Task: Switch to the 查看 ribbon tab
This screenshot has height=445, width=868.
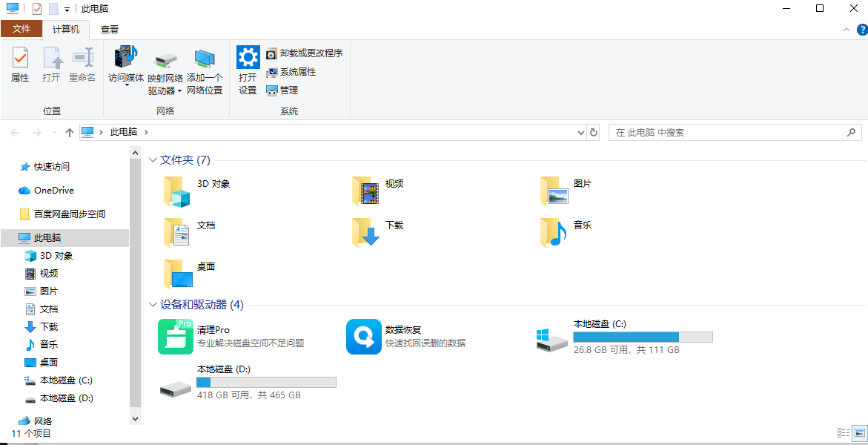Action: pyautogui.click(x=110, y=30)
